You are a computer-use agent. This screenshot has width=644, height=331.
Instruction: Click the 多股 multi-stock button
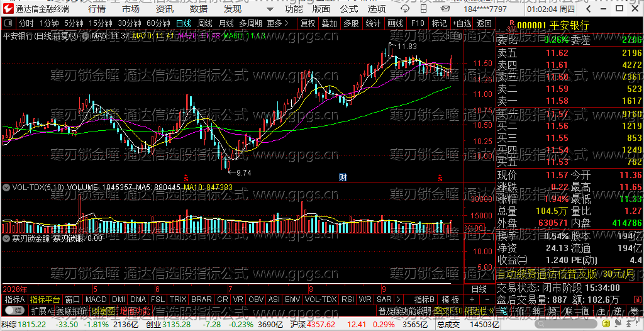click(x=351, y=23)
